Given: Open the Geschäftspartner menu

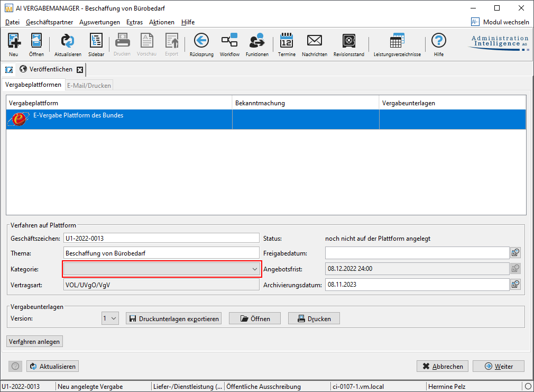Looking at the screenshot, I should coord(49,22).
